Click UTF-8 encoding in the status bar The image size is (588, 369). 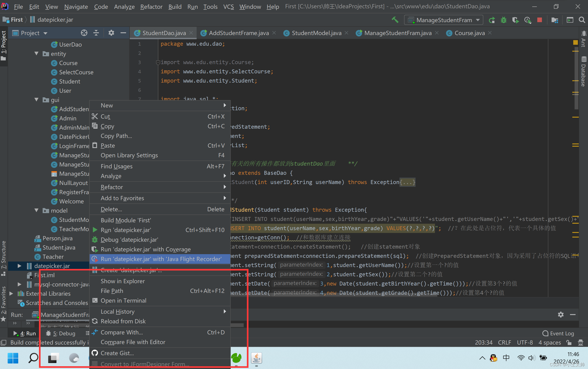[x=525, y=342]
